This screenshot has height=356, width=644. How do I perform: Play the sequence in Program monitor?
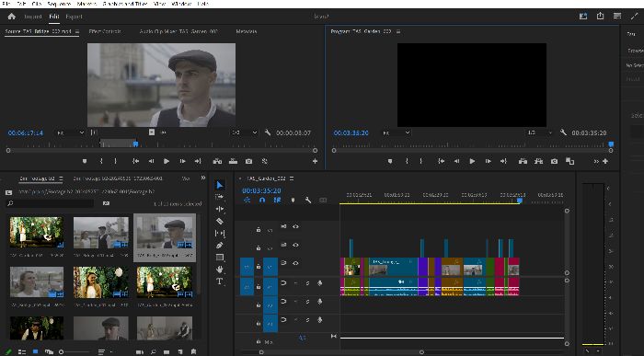coord(472,161)
